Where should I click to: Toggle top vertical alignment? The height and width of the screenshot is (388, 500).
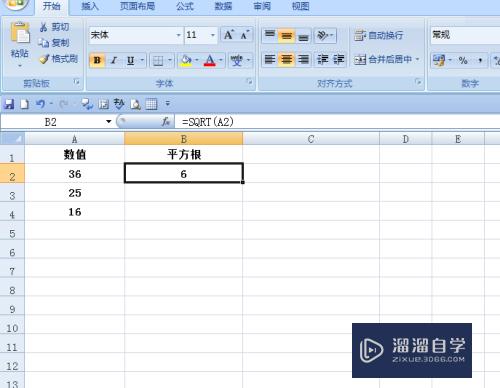[x=270, y=35]
